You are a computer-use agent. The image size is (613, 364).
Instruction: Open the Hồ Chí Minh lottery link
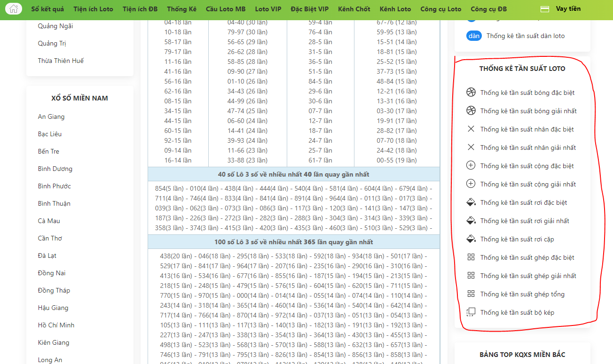(56, 325)
